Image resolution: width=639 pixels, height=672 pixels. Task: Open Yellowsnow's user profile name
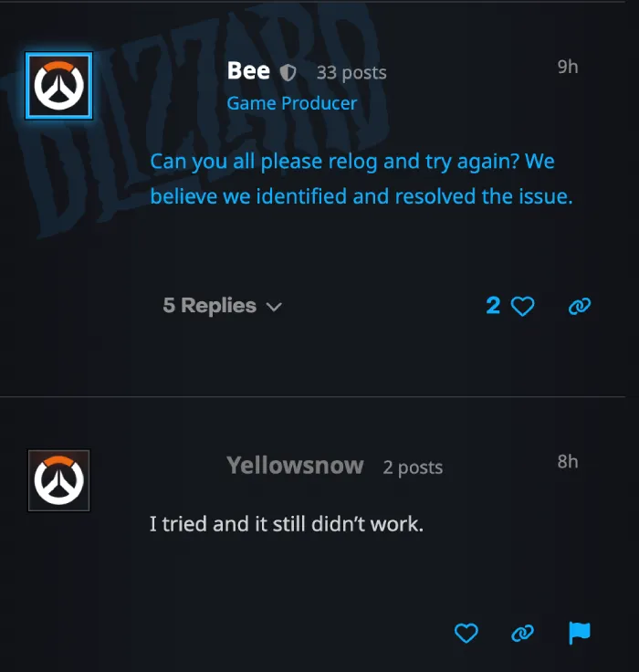295,466
